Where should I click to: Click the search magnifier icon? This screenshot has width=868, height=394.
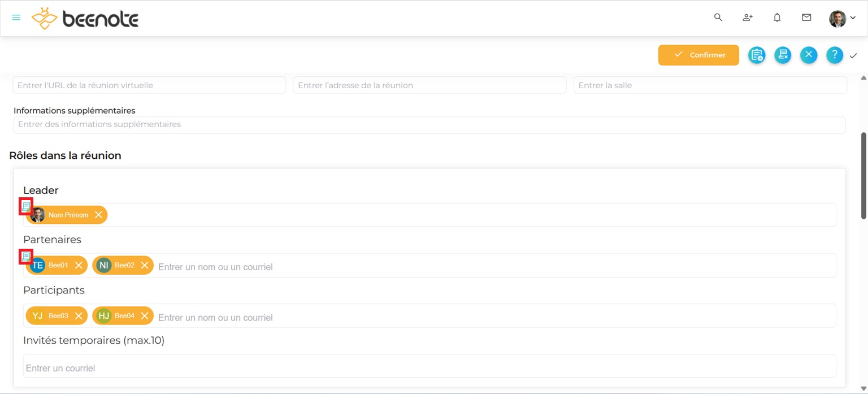(718, 18)
